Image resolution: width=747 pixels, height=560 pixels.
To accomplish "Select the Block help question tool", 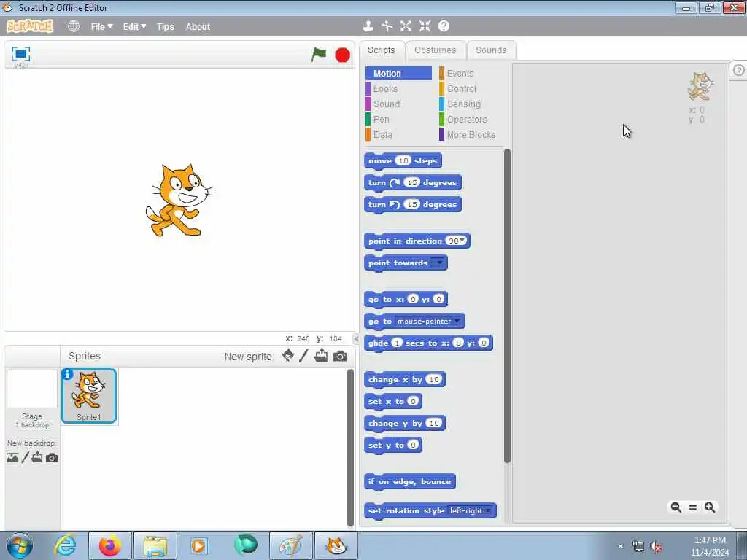I will (x=444, y=26).
